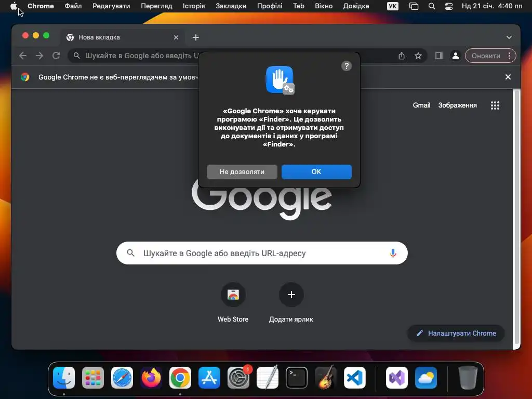Click 'Налаштувати Chrome' customize button
Viewport: 532px width, 399px height.
pyautogui.click(x=456, y=333)
